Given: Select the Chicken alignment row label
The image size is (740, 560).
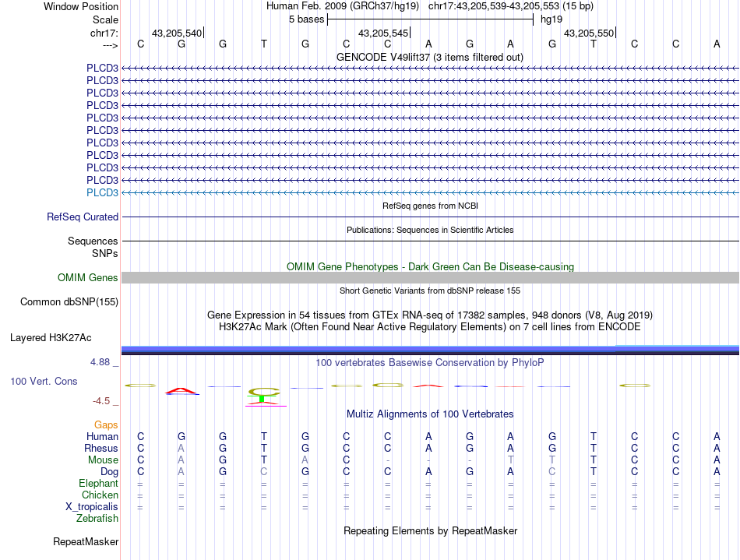Looking at the screenshot, I should 100,495.
